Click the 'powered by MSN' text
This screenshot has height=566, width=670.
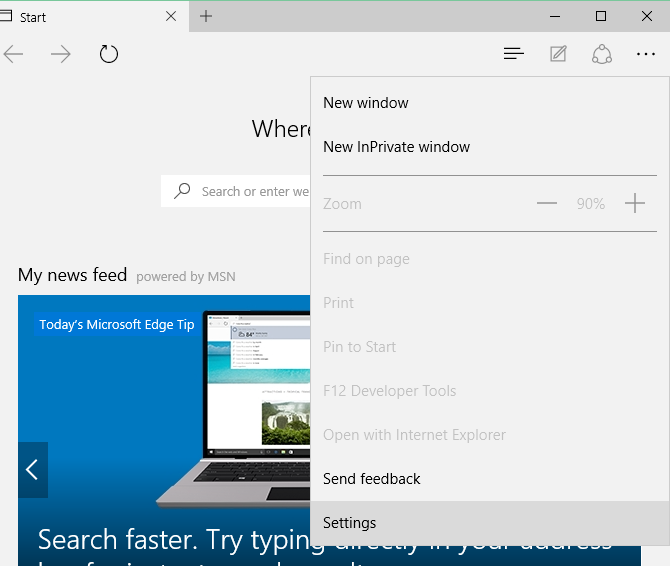click(186, 277)
